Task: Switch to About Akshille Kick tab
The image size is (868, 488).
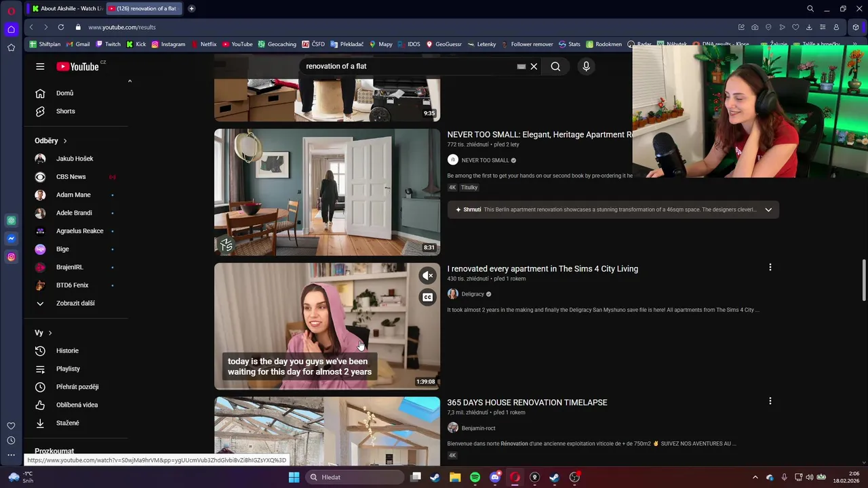Action: tap(67, 9)
